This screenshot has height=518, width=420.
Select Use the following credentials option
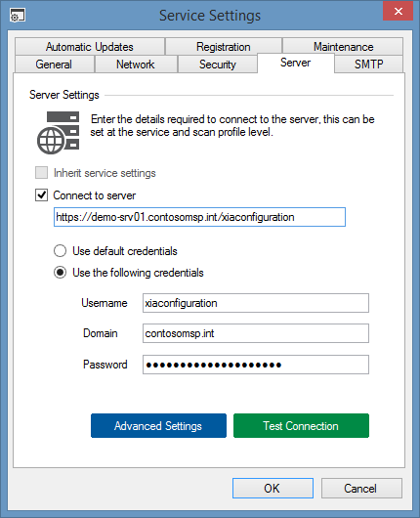tap(61, 273)
